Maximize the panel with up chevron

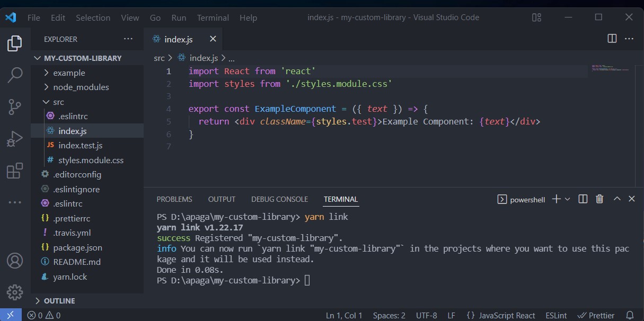[x=617, y=199]
